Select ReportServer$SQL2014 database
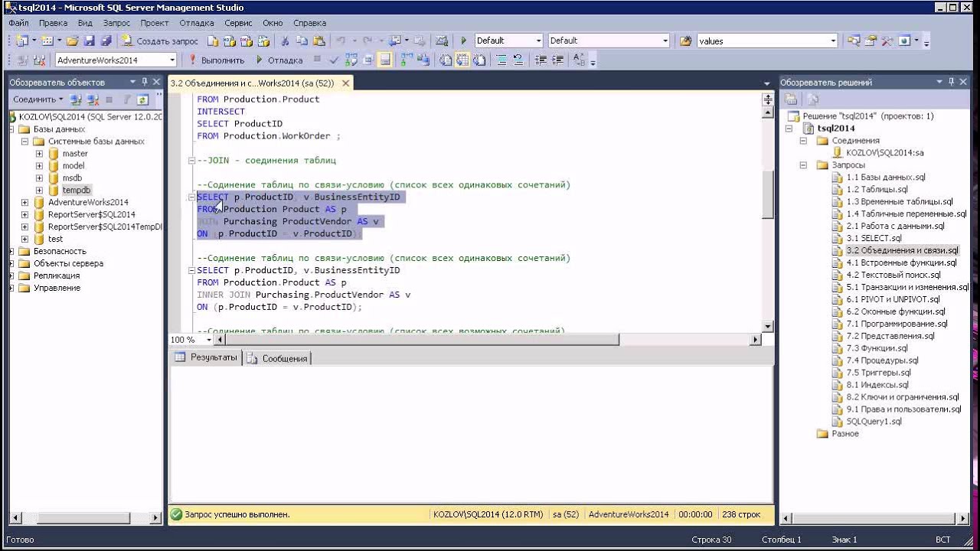Image resolution: width=980 pixels, height=551 pixels. (x=91, y=214)
